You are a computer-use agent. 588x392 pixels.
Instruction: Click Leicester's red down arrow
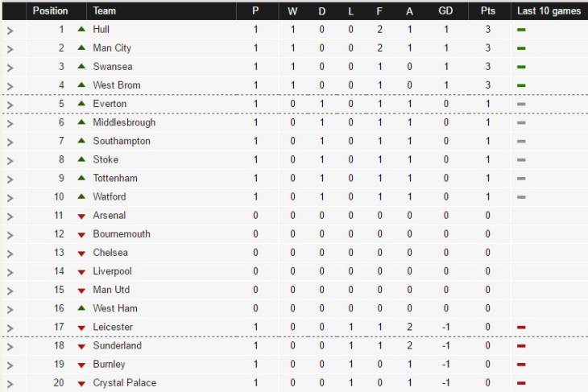coord(81,328)
